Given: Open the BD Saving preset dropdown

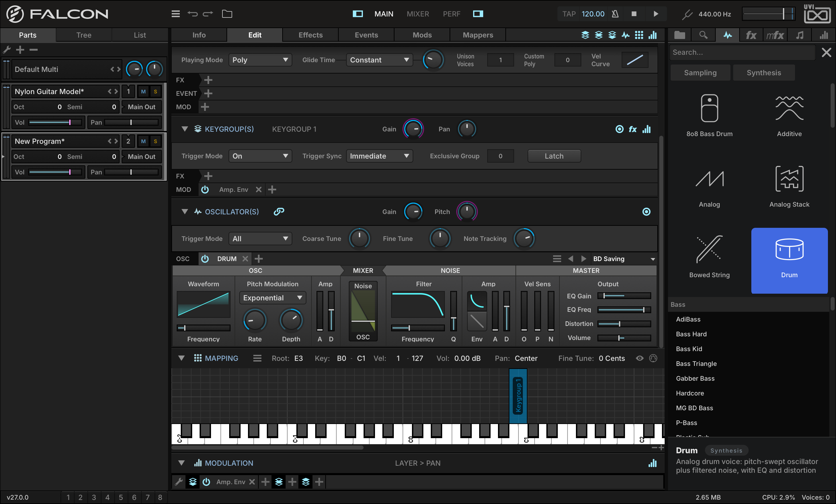Looking at the screenshot, I should 624,259.
